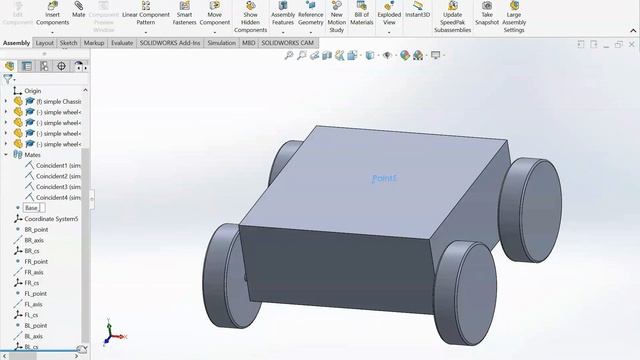This screenshot has width=640, height=360.
Task: Click the Section View icon
Action: pos(327,56)
